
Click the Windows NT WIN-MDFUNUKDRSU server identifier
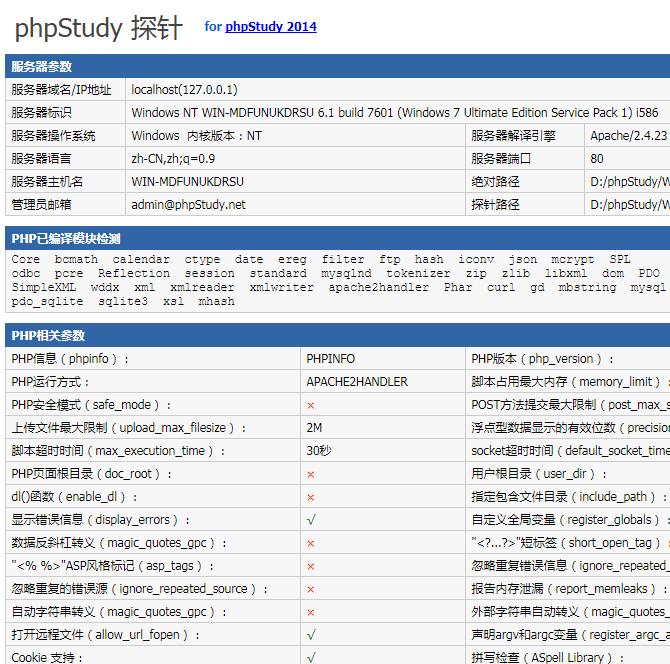(x=395, y=113)
